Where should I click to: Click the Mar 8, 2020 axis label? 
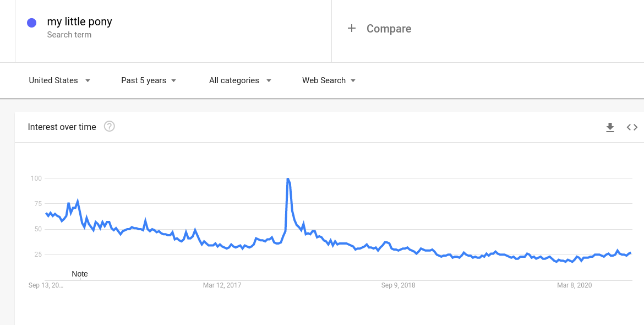click(574, 285)
